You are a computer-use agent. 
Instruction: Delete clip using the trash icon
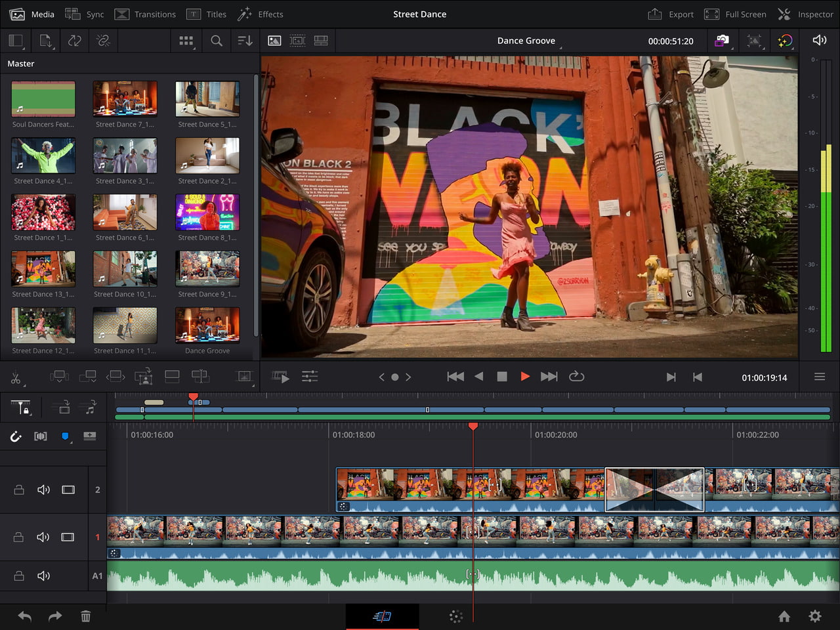click(85, 616)
